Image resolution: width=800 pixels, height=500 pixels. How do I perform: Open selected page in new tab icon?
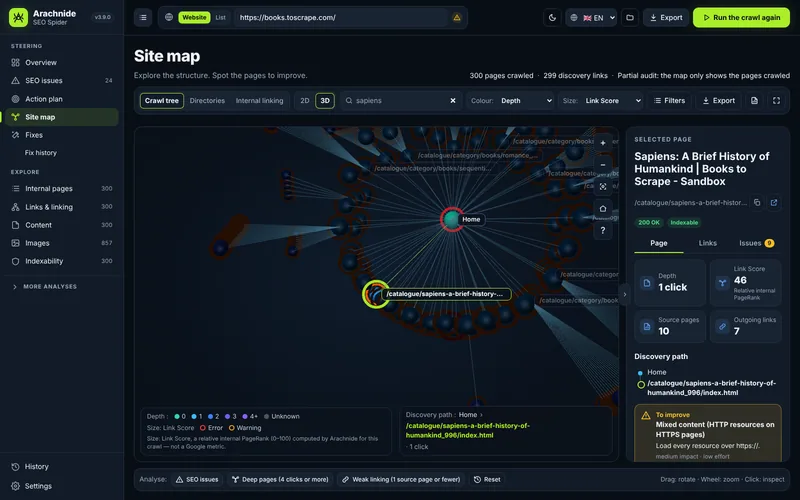774,203
